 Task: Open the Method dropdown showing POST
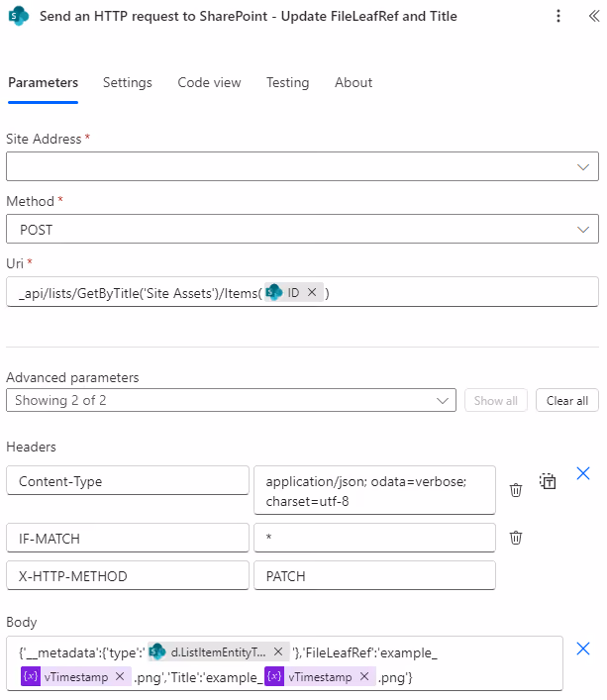[302, 229]
